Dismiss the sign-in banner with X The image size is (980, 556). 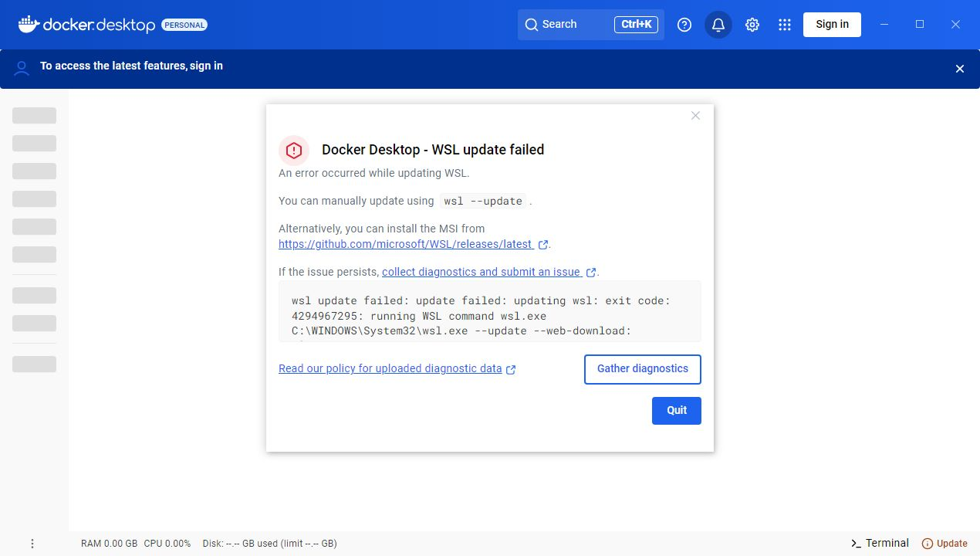pyautogui.click(x=960, y=69)
